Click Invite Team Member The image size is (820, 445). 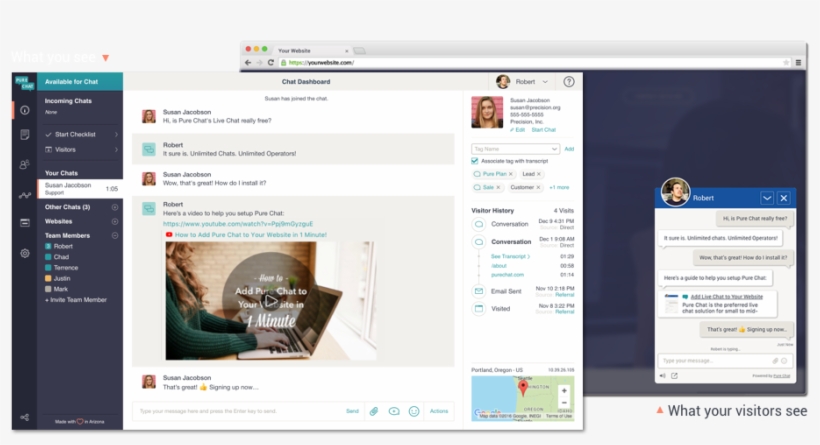76,300
